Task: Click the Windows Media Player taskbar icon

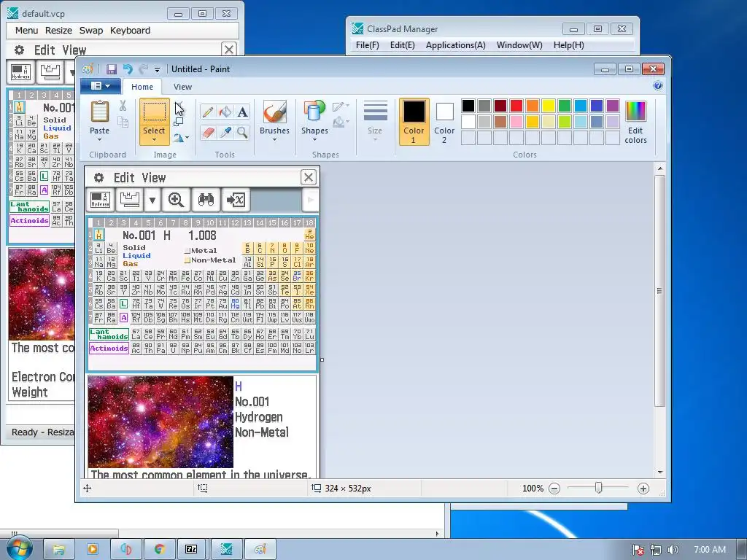Action: (93, 549)
